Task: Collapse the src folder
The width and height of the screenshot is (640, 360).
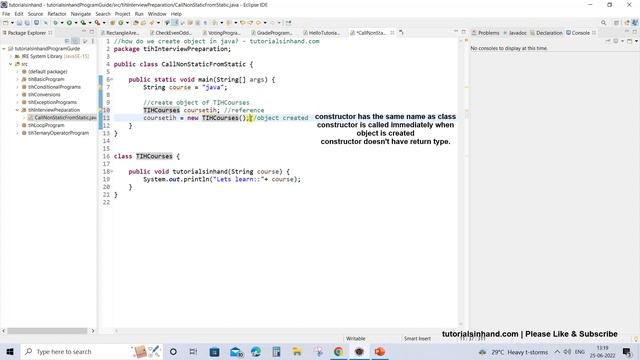Action: (x=11, y=64)
